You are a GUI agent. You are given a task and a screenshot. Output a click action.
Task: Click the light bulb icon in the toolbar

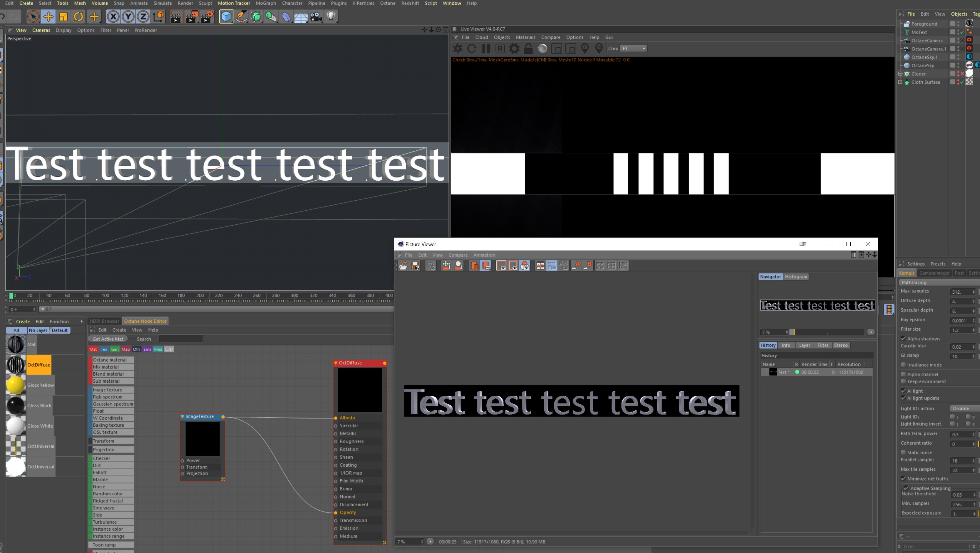(x=331, y=17)
